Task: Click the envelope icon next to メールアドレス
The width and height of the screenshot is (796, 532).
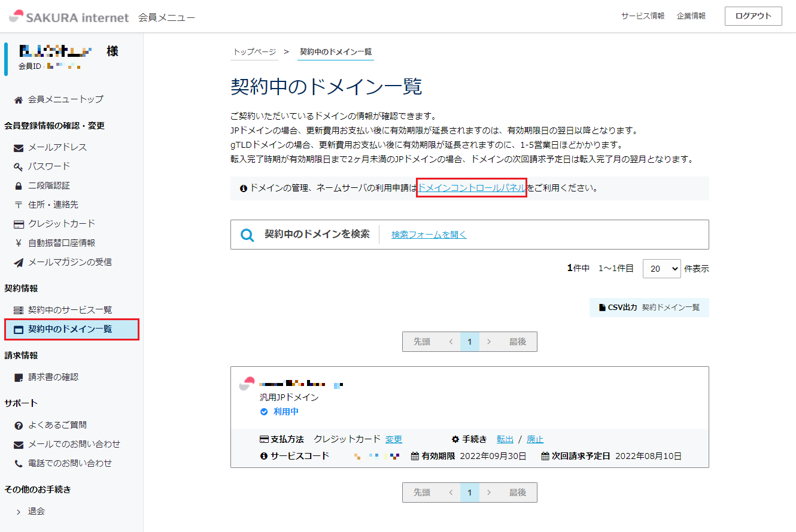Action: click(19, 147)
